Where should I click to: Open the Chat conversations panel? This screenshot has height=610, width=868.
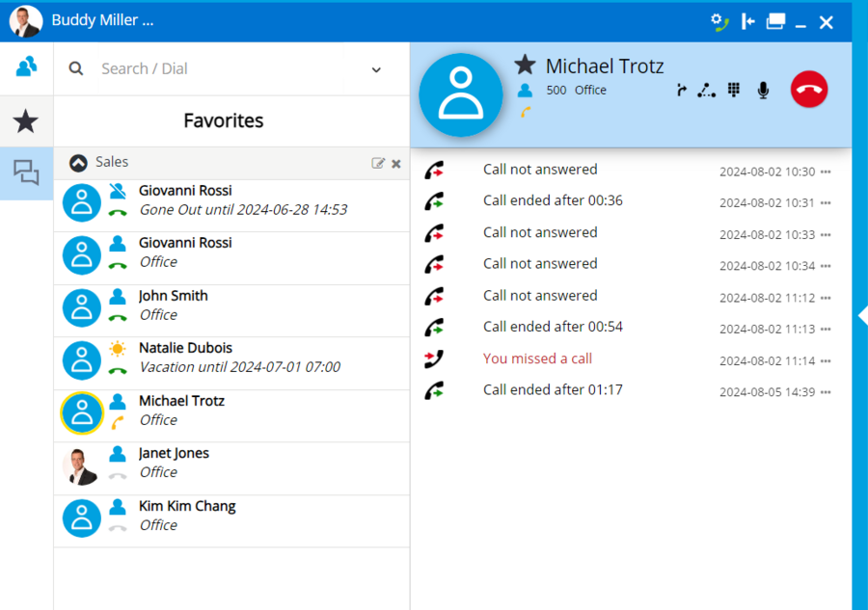click(x=26, y=173)
